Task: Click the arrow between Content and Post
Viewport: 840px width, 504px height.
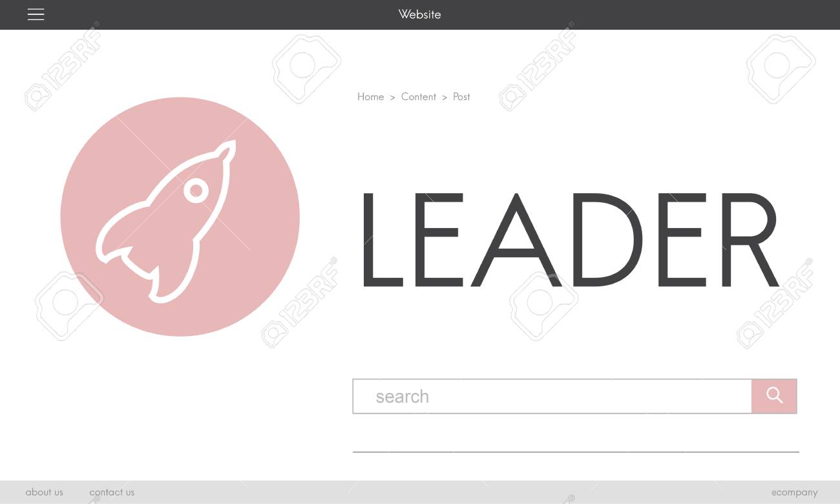Action: [x=445, y=98]
